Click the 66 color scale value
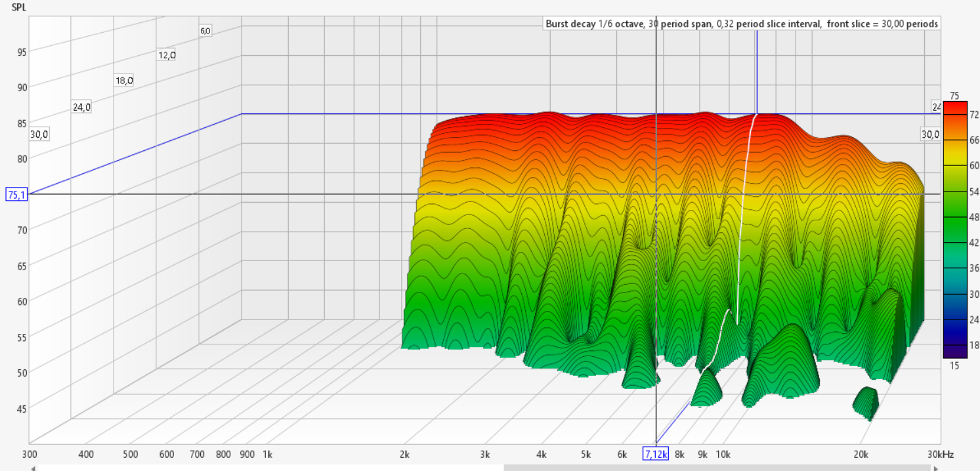 (x=974, y=140)
